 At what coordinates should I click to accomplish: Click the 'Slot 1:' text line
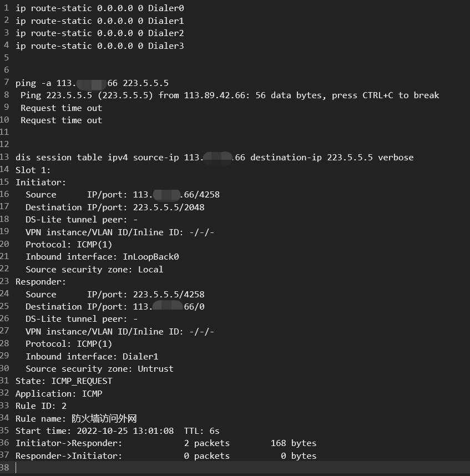33,170
